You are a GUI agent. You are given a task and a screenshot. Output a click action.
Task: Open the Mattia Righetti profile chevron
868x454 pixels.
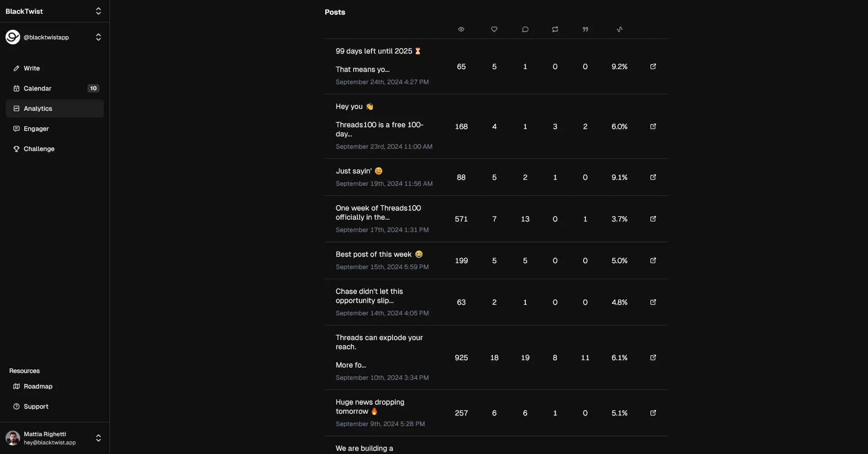[98, 438]
